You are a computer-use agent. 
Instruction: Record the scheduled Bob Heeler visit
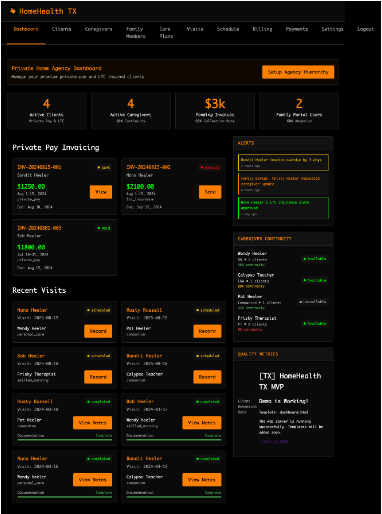pyautogui.click(x=98, y=377)
